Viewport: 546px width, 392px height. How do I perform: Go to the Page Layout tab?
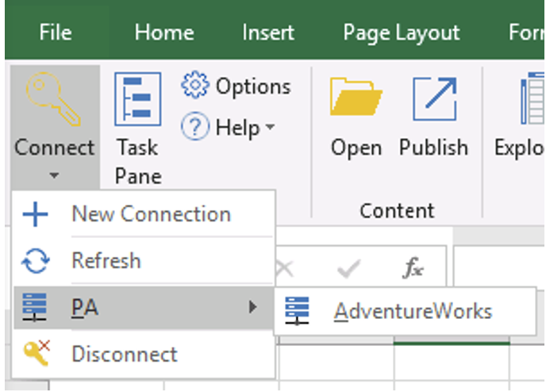click(401, 33)
